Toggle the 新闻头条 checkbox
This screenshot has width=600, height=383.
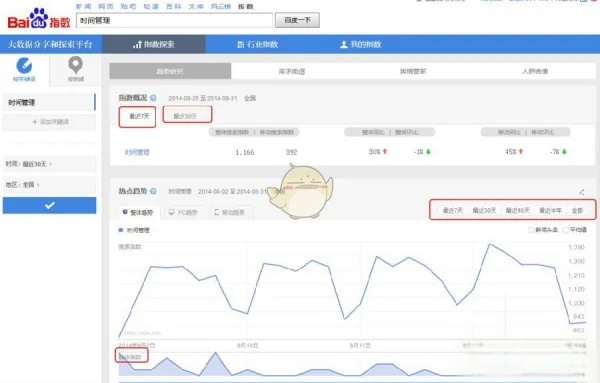pyautogui.click(x=531, y=230)
